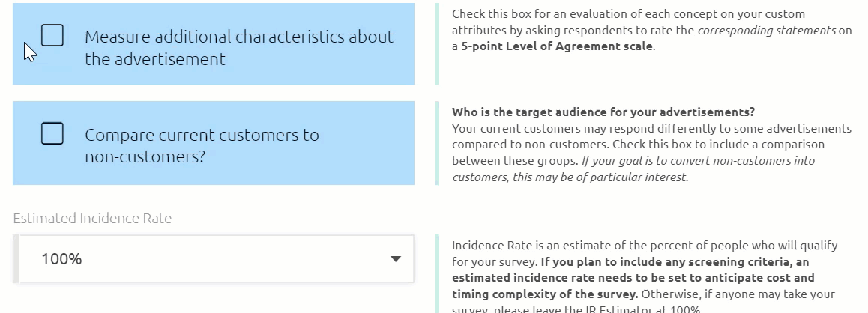Click the 'Compare current customers to non-customers?' label
The height and width of the screenshot is (313, 868).
(x=202, y=145)
